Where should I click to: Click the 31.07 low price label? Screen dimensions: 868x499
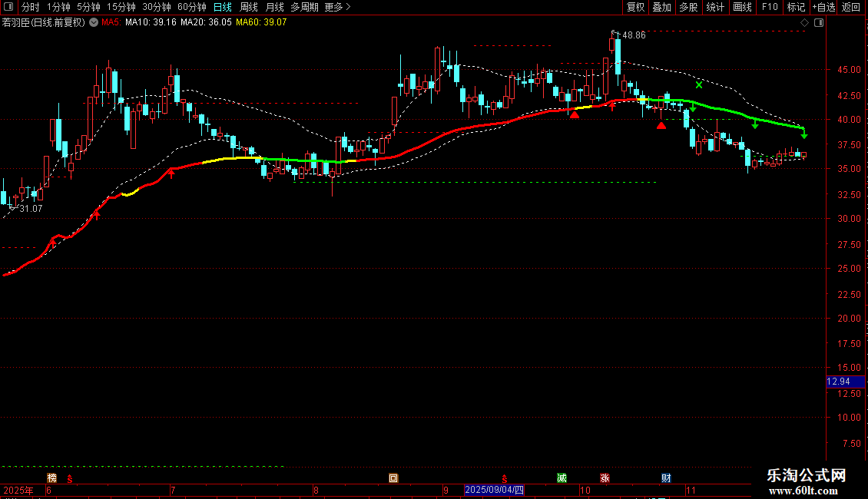pos(31,209)
